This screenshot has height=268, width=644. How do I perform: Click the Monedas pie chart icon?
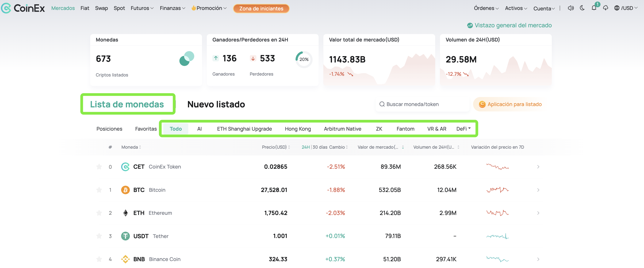pos(187,58)
